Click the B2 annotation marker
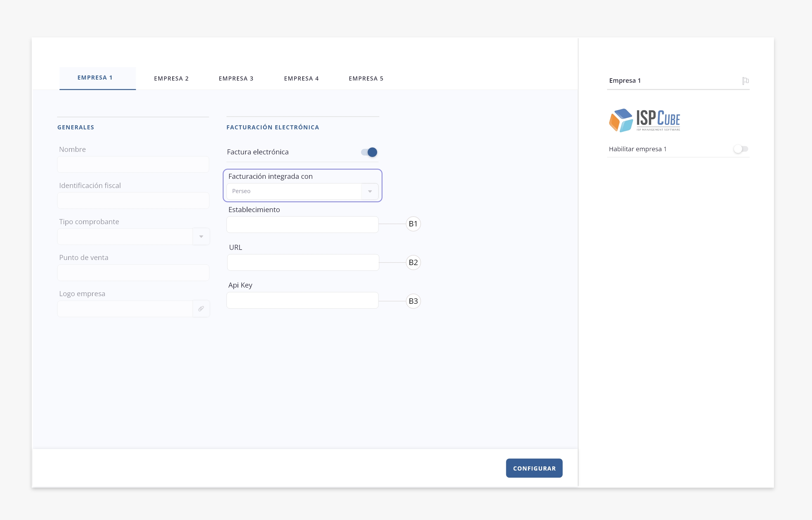The image size is (812, 520). point(413,262)
